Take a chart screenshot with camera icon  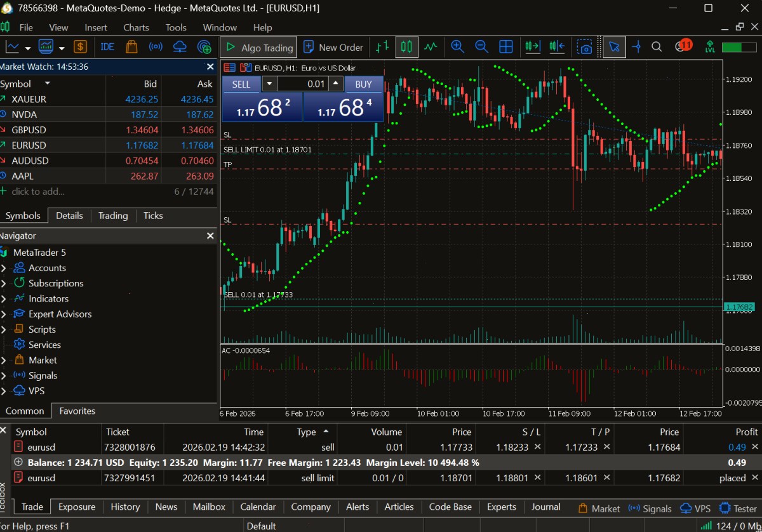585,47
